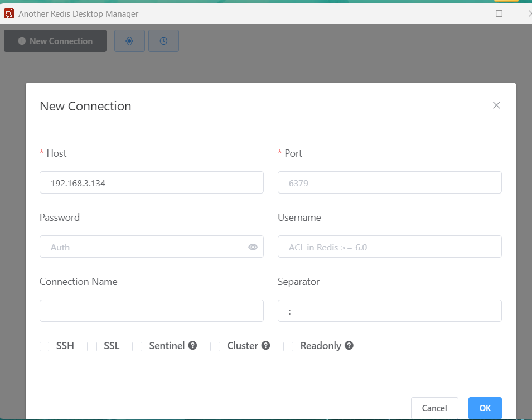Click the Another Redis Desktop Manager app icon
Image resolution: width=532 pixels, height=420 pixels.
9,13
